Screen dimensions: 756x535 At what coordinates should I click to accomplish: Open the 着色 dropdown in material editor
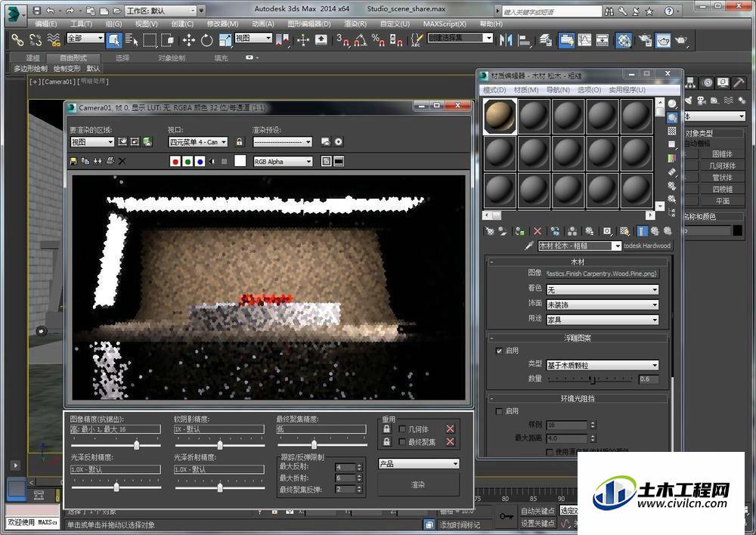pyautogui.click(x=603, y=289)
